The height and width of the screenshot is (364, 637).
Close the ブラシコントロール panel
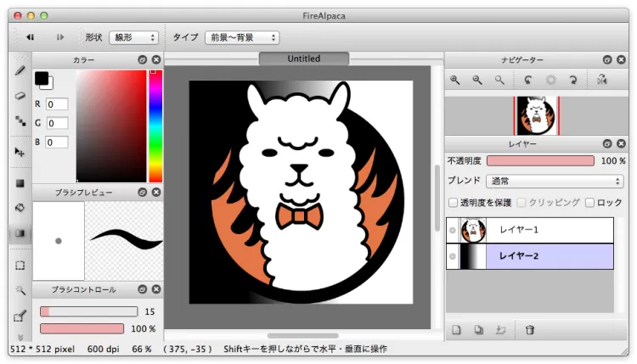(x=156, y=289)
